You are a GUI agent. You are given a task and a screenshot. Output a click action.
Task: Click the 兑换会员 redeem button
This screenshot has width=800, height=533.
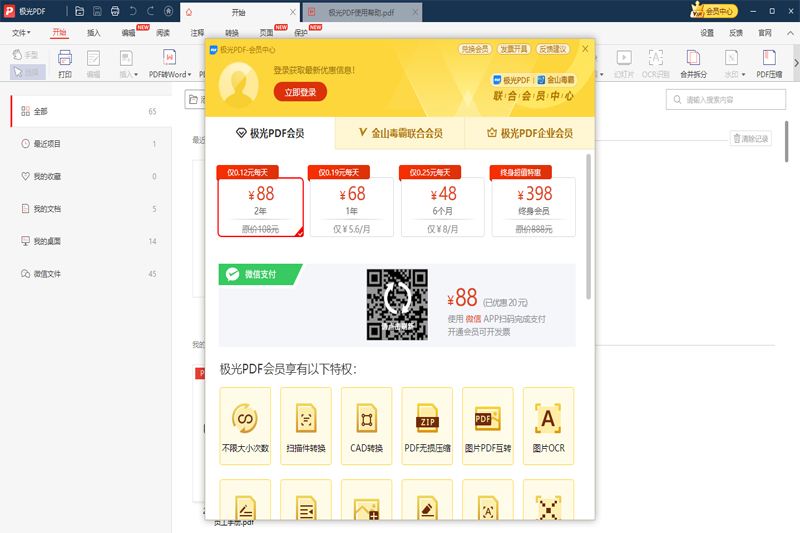[x=474, y=48]
